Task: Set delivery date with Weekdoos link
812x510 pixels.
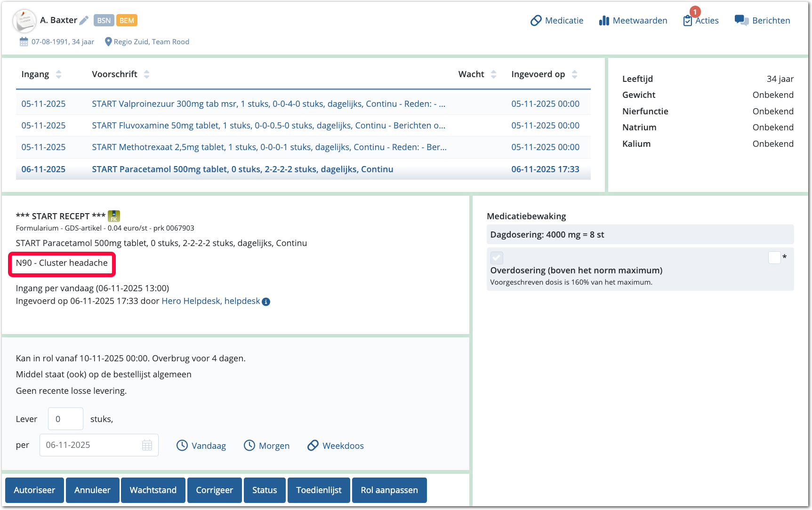Action: 336,446
